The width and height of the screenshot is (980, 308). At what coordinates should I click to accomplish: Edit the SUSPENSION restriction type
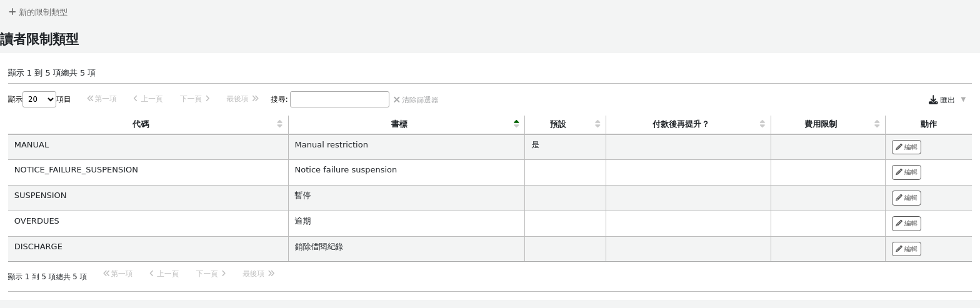pyautogui.click(x=906, y=198)
